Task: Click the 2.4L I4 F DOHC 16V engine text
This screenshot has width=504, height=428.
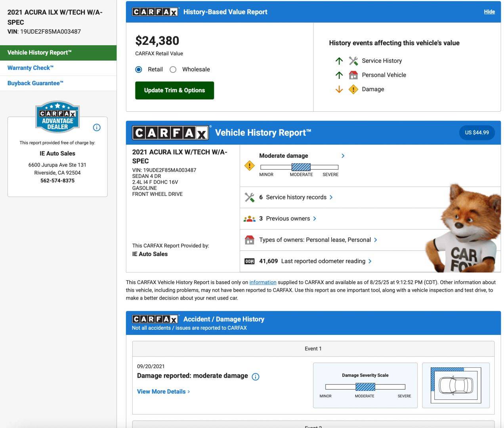Action: pos(155,182)
